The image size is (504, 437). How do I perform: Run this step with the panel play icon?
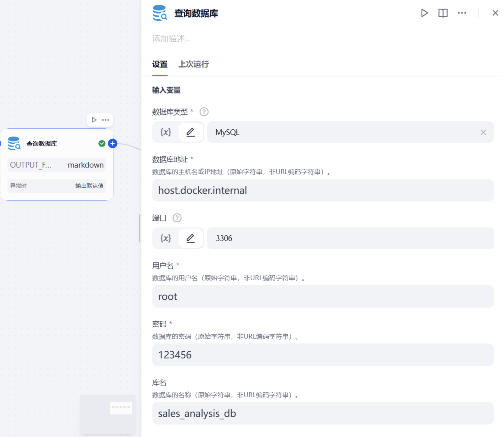424,13
